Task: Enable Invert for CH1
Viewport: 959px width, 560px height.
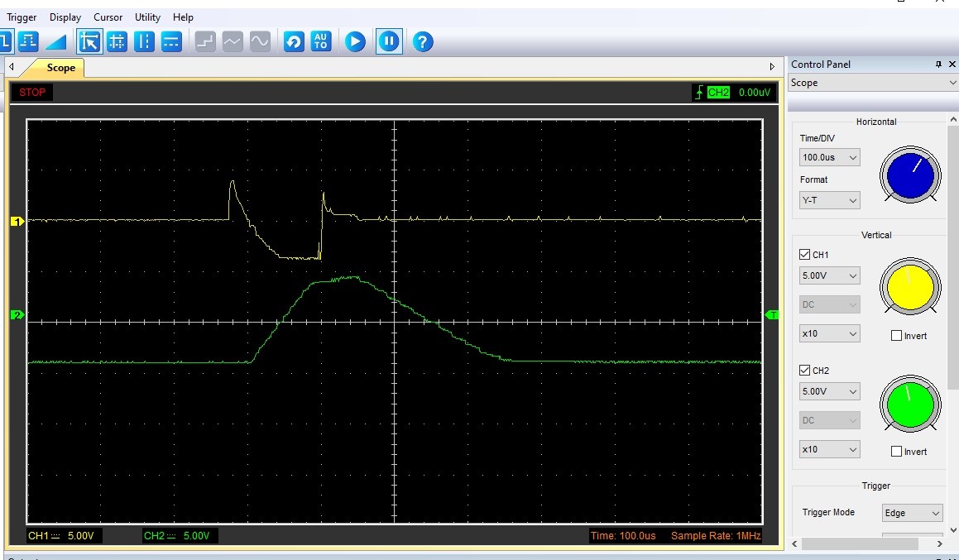Action: click(x=896, y=336)
